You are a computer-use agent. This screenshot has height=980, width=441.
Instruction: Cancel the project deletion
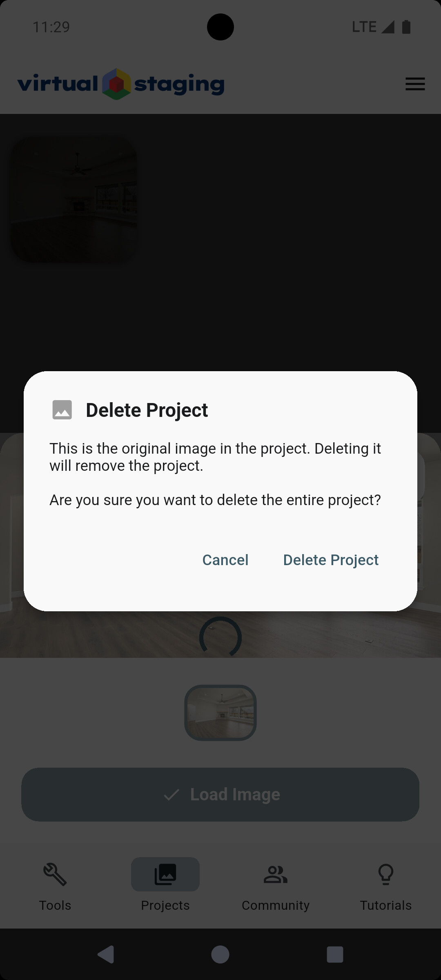[x=225, y=560]
